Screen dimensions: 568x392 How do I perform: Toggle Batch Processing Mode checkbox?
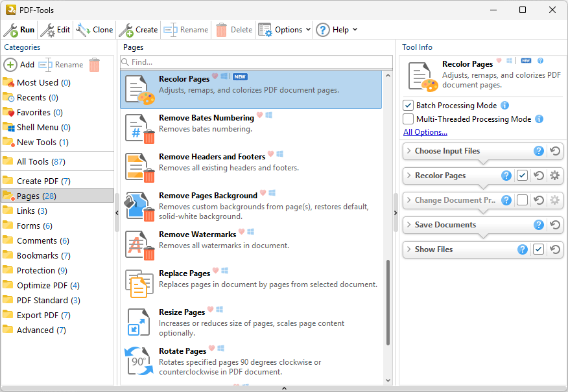(x=408, y=106)
